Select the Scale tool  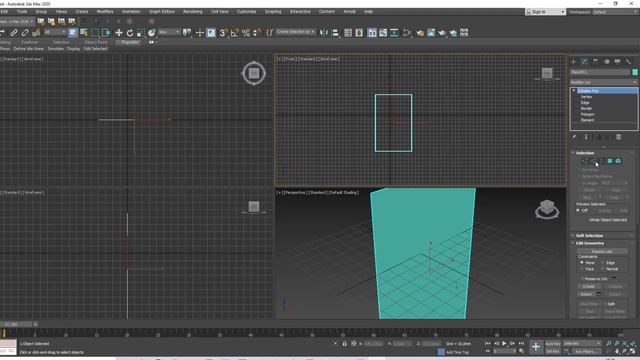(x=141, y=33)
